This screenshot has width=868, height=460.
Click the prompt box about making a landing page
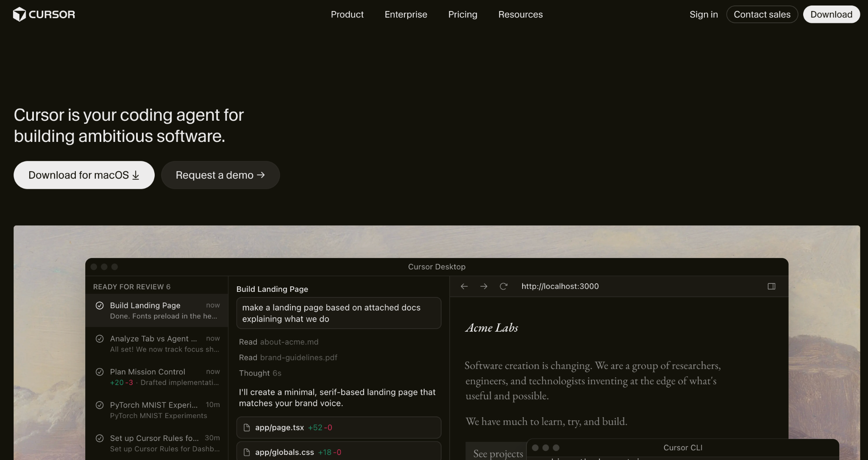tap(339, 313)
